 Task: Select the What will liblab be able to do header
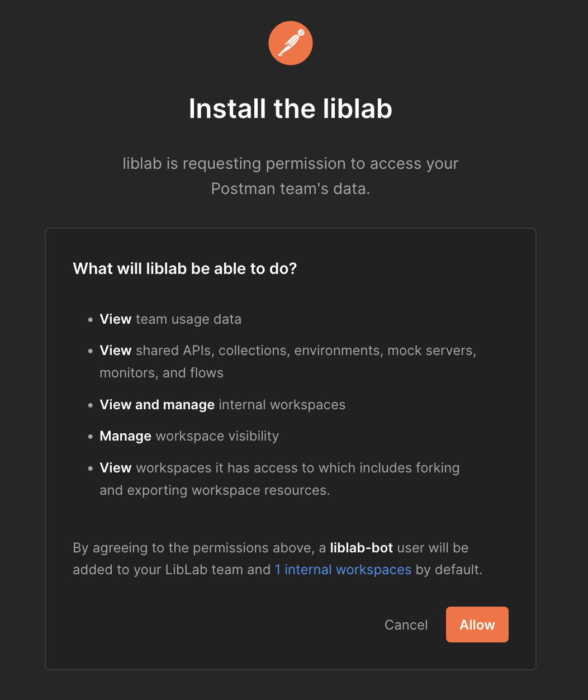click(x=185, y=268)
